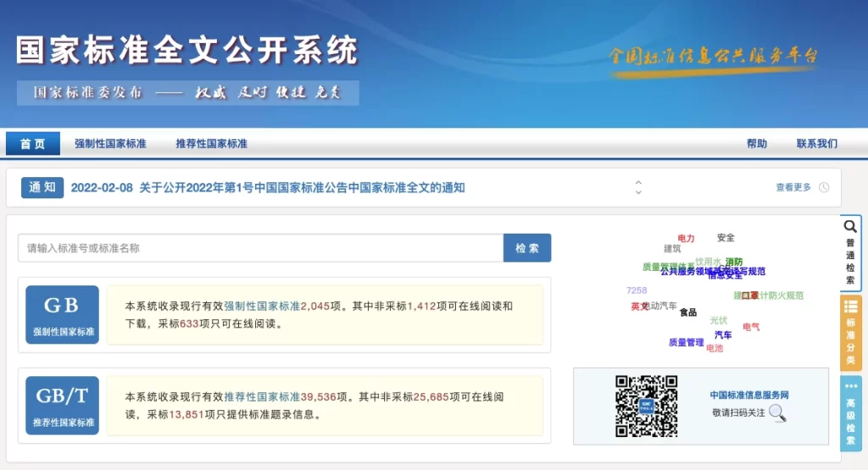Click the 英文 tag in the cloud
868x470 pixels.
point(639,307)
